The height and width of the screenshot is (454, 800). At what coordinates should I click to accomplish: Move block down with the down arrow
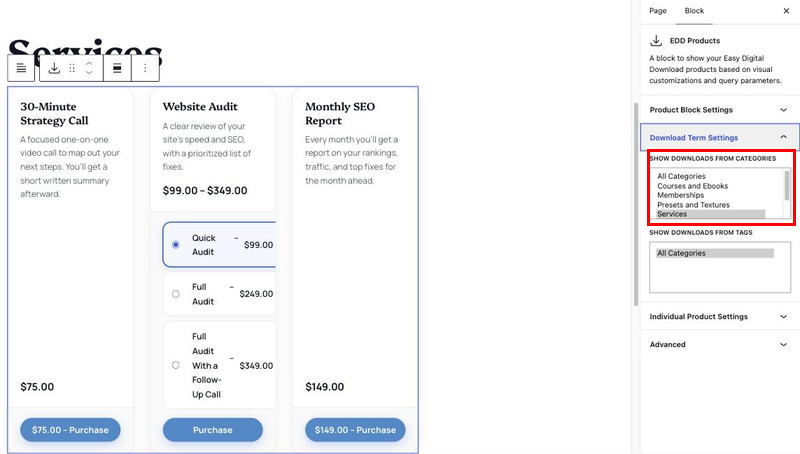pos(89,72)
